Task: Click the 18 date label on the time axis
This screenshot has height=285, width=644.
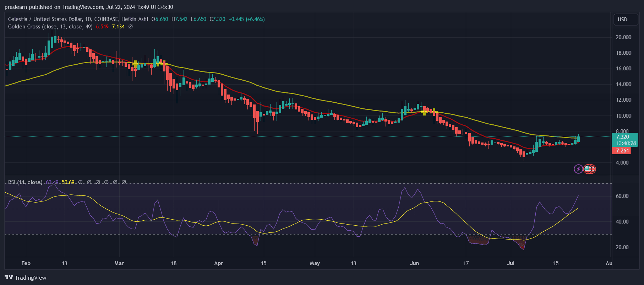Action: pyautogui.click(x=174, y=263)
